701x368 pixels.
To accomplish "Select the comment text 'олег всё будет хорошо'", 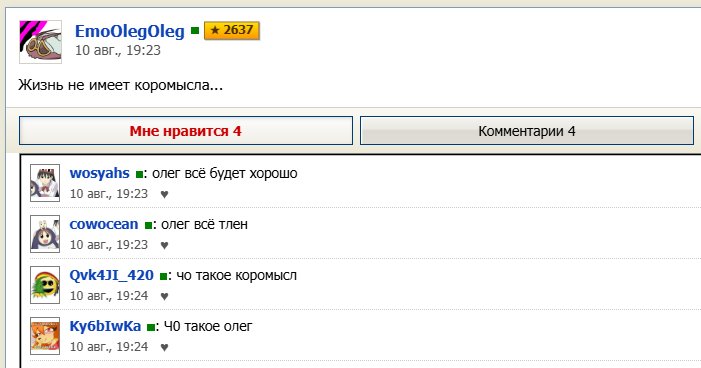I will (x=224, y=173).
